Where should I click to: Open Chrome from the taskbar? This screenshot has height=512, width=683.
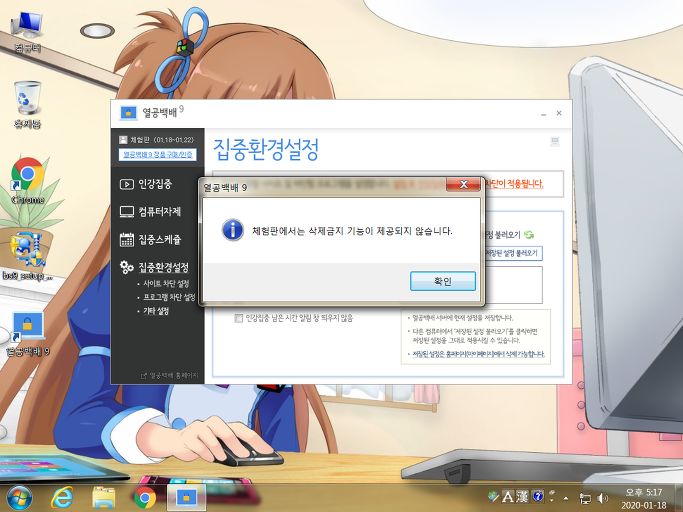tap(145, 498)
